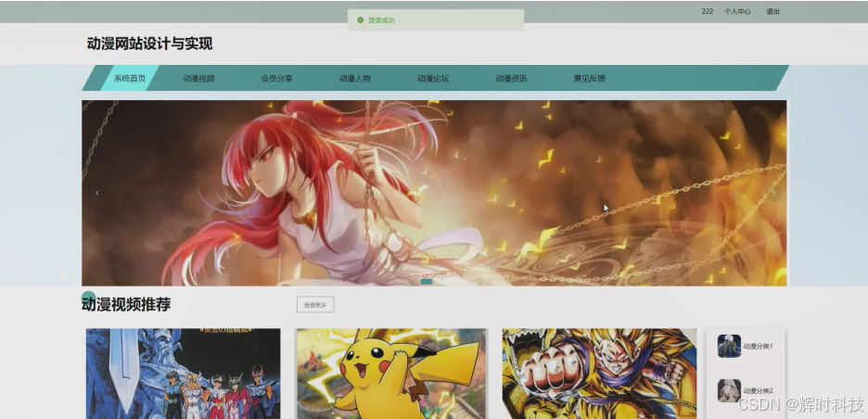This screenshot has width=868, height=419.
Task: Click the username 222 in header
Action: 708,11
